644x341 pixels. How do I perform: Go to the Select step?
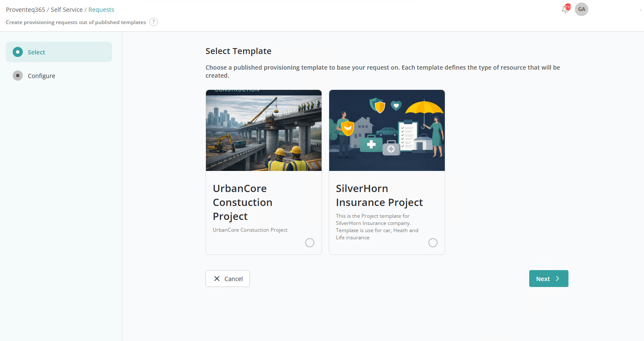[59, 52]
